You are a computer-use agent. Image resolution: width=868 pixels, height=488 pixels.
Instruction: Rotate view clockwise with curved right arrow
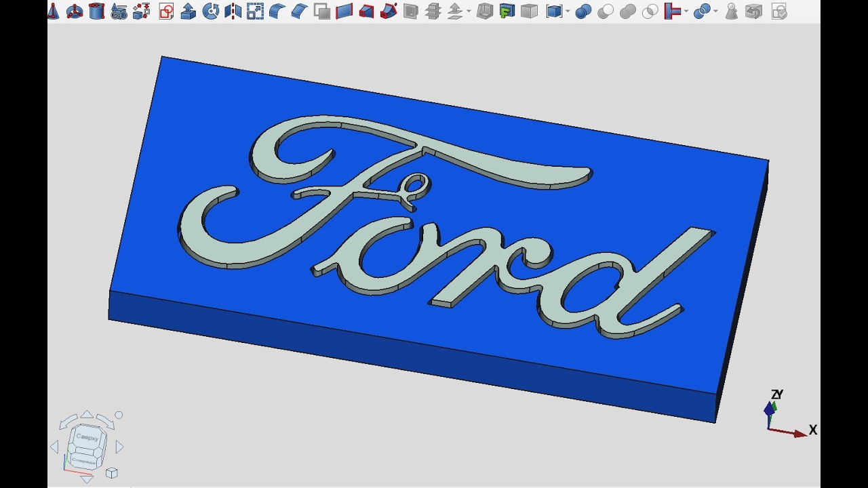(x=106, y=422)
